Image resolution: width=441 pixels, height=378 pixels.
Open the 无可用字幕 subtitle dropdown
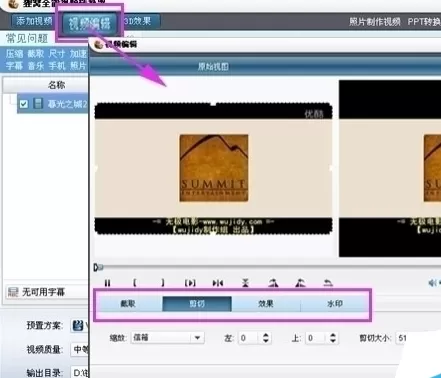47,292
